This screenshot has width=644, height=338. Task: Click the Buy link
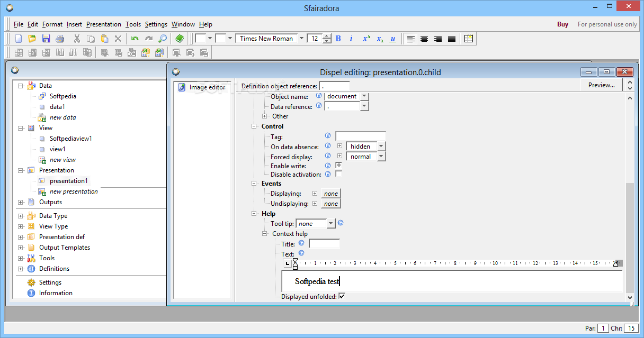pos(563,24)
